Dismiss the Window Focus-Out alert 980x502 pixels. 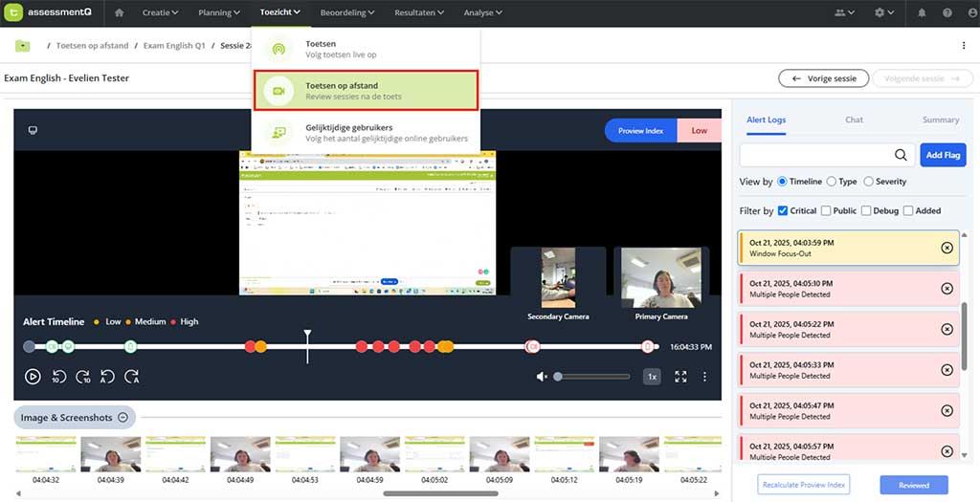coord(947,248)
